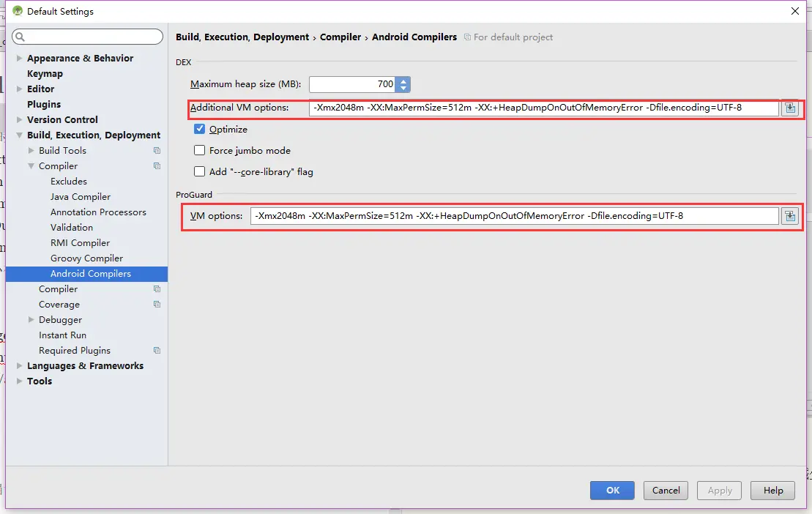Open Plugins settings
Viewport: 812px width, 514px height.
click(x=44, y=104)
